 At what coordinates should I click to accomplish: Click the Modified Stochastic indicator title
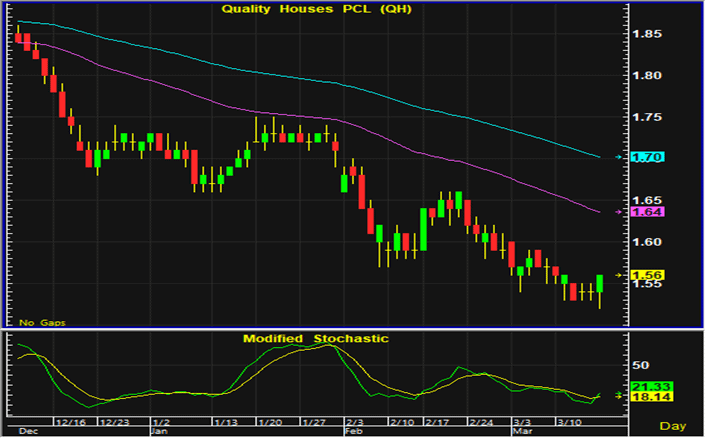coord(316,338)
